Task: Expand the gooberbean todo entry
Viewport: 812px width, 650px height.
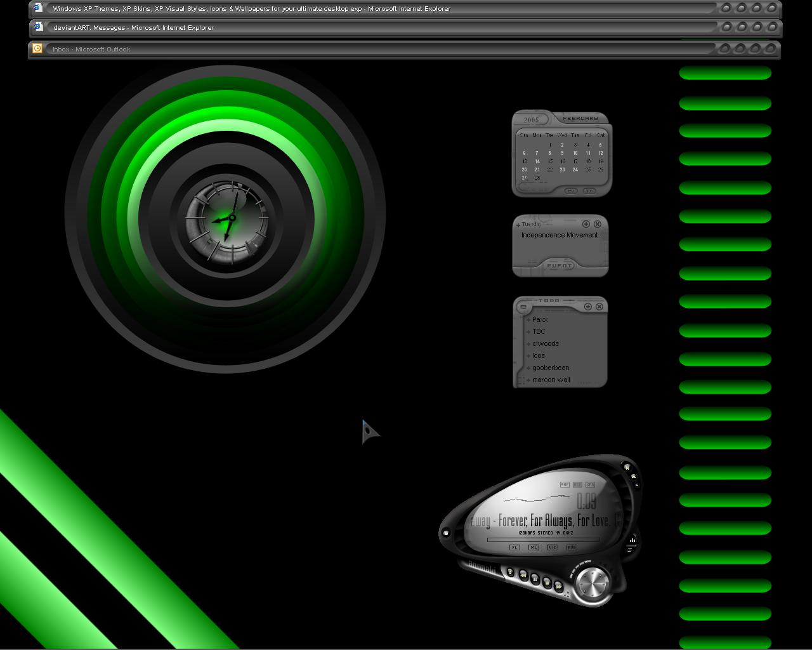Action: [528, 368]
